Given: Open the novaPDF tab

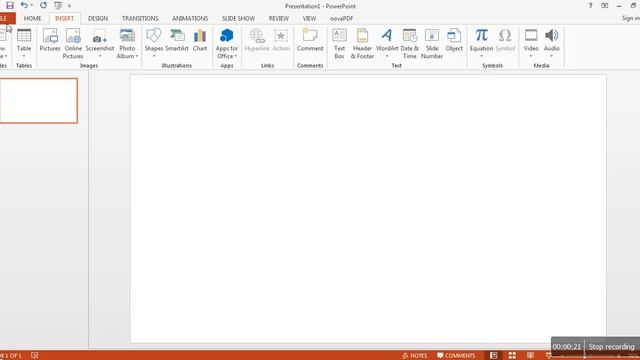Looking at the screenshot, I should [x=341, y=18].
